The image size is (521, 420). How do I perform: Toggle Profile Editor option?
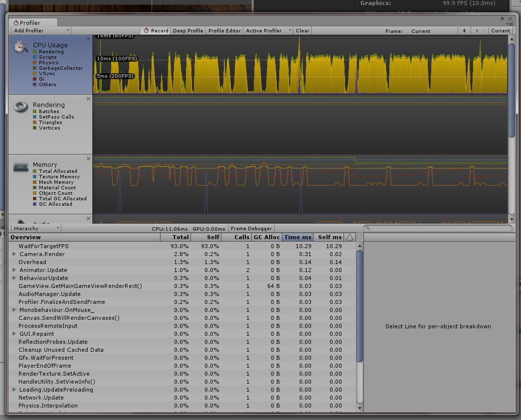point(224,30)
